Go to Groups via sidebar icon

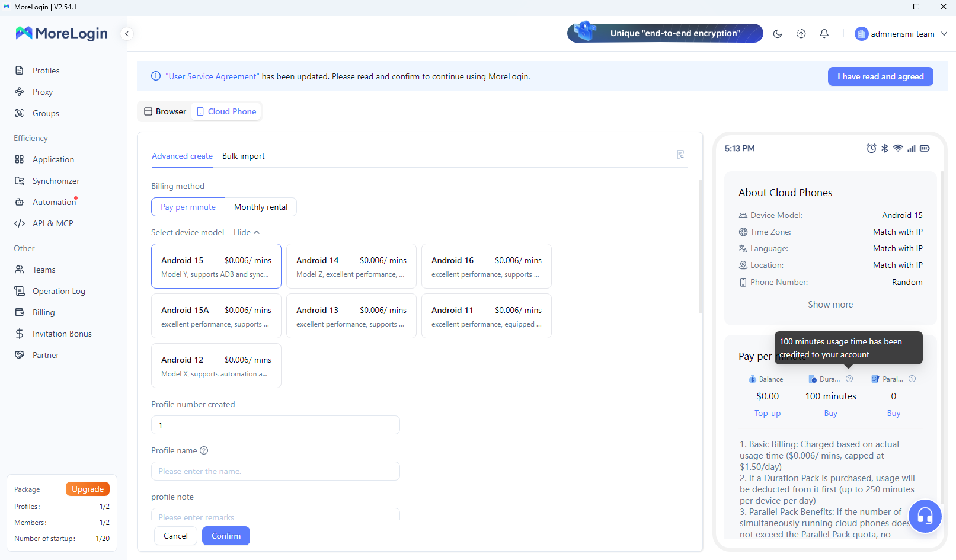(x=20, y=113)
